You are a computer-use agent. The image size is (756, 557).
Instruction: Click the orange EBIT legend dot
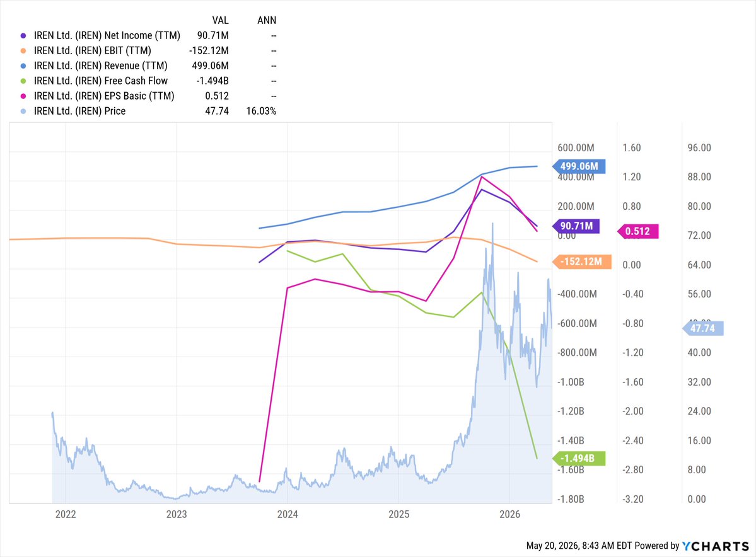tap(23, 50)
